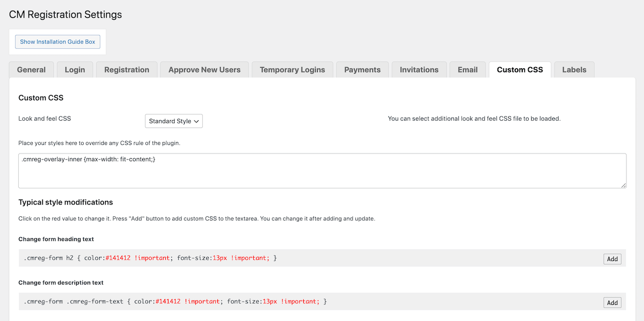Screen dimensions: 644x321
Task: Click the Custom CSS section heading
Action: (x=41, y=98)
